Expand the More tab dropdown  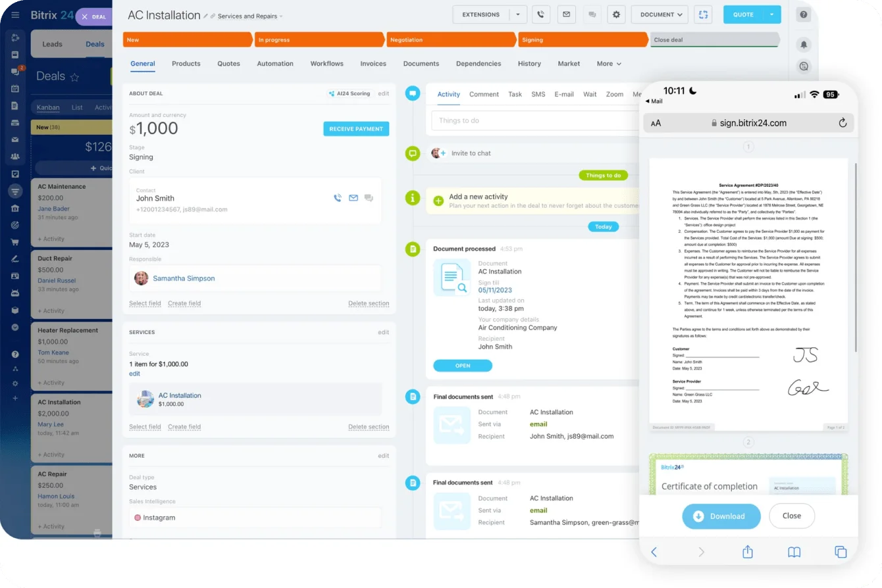(x=609, y=64)
